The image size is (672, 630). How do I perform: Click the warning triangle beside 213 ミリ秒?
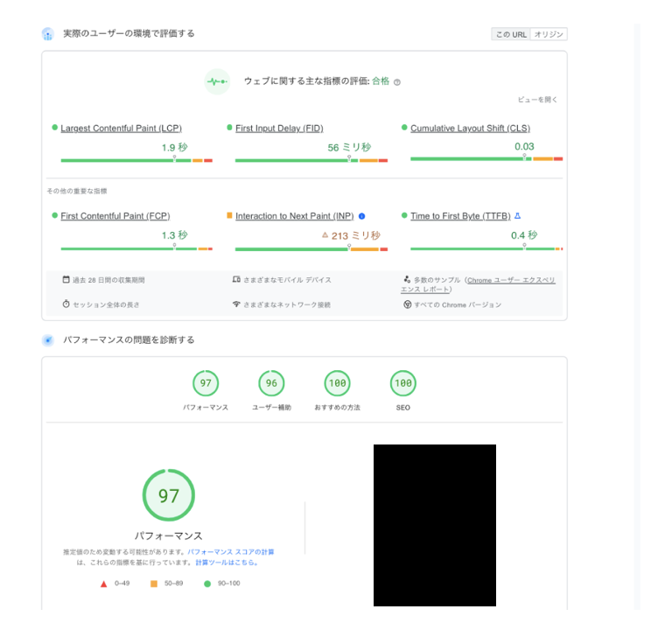pos(325,234)
